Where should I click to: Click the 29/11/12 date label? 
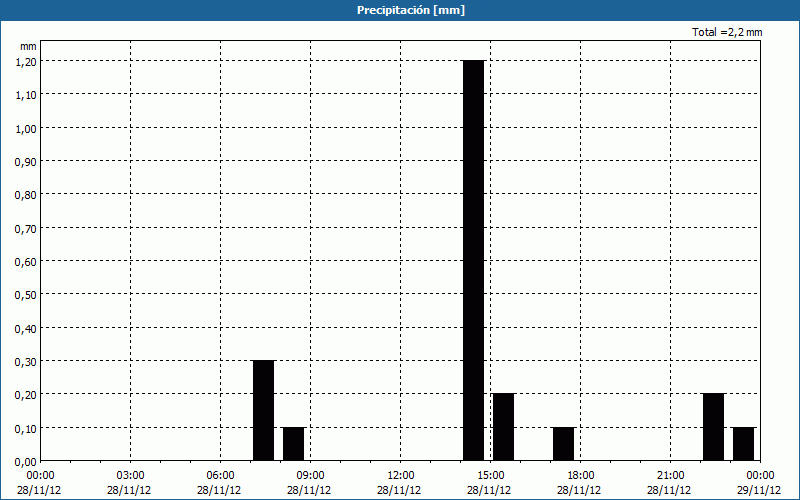point(759,490)
